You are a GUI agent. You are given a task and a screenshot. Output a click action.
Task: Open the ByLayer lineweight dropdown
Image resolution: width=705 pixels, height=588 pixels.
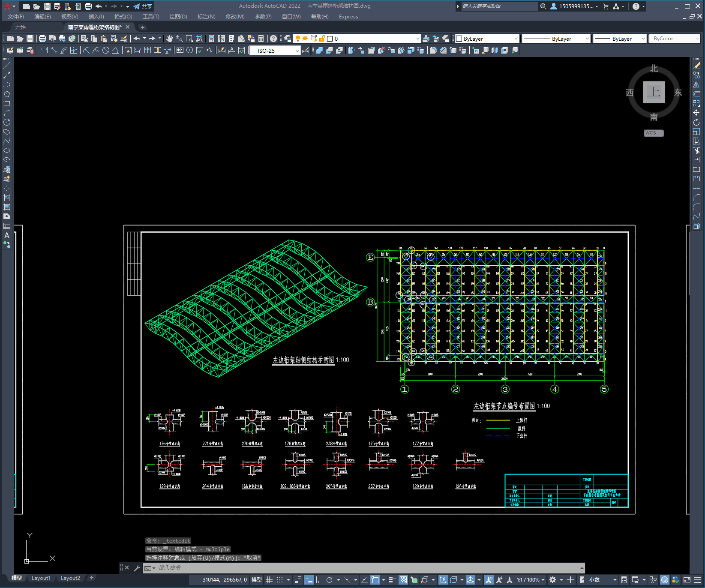[620, 39]
